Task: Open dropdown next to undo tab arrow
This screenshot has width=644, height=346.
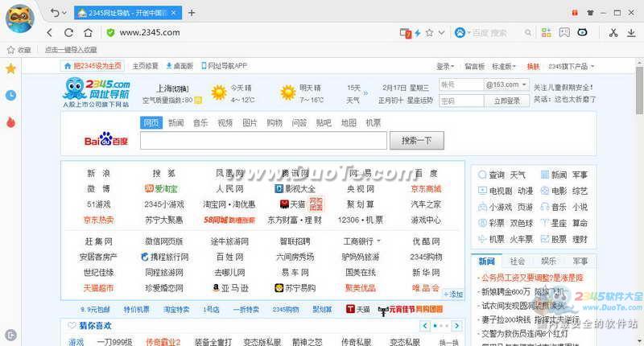Action: click(x=64, y=13)
